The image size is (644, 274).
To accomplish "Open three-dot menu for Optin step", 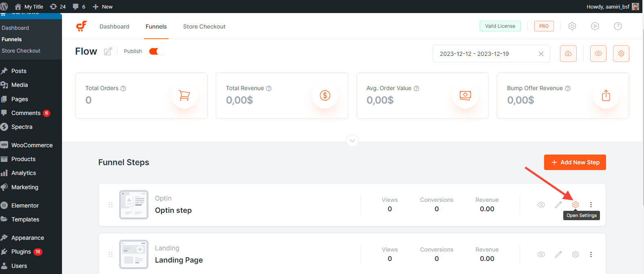I will [x=591, y=205].
